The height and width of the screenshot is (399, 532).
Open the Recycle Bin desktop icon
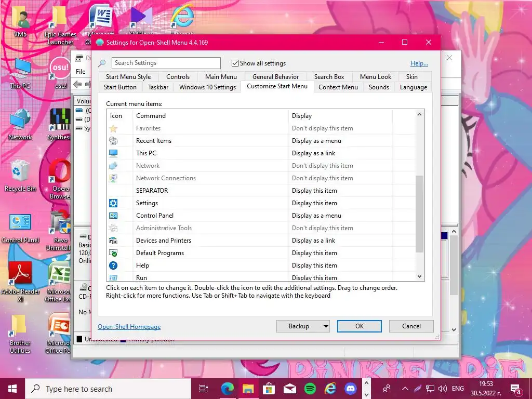[x=20, y=176]
